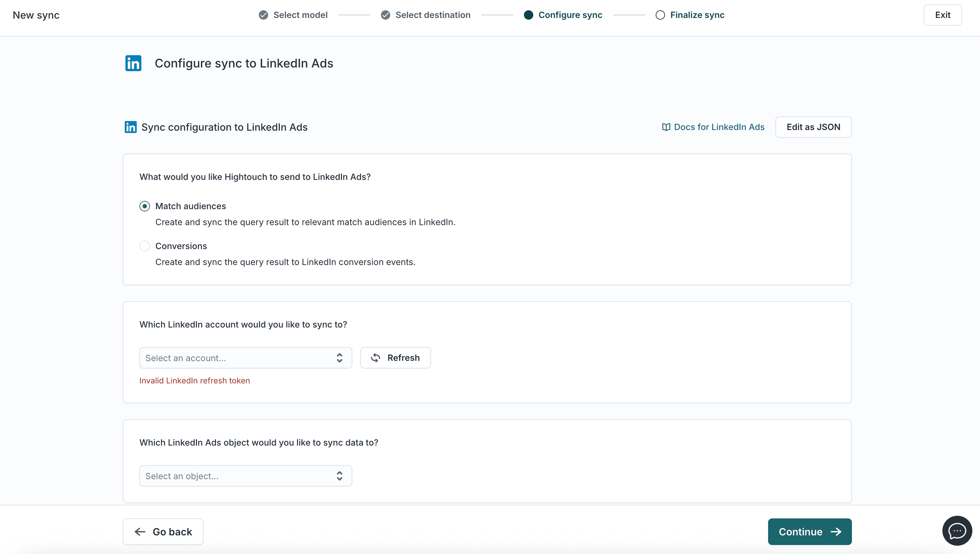Viewport: 980px width, 554px height.
Task: Open the chat support bubble in bottom corner
Action: click(956, 530)
